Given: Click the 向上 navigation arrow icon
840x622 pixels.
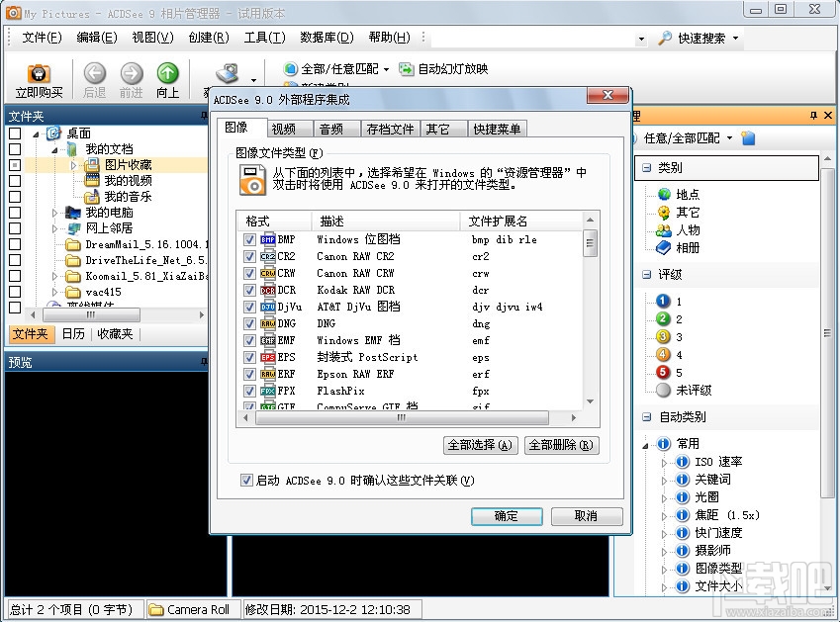Looking at the screenshot, I should pyautogui.click(x=166, y=73).
